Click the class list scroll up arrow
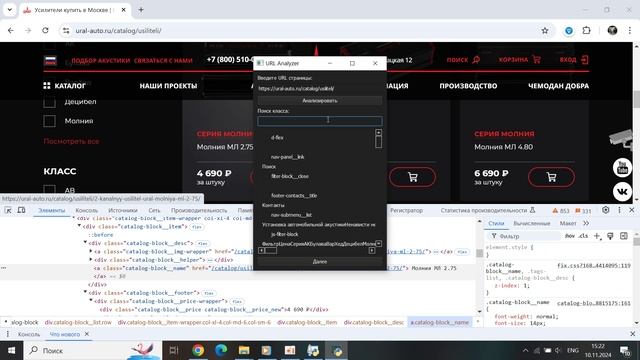 pos(378,132)
